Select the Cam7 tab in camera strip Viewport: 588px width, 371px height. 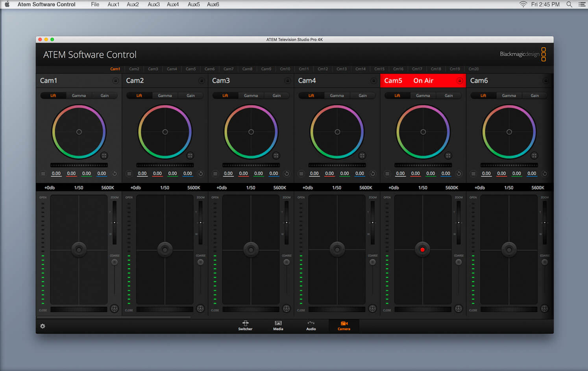pyautogui.click(x=228, y=69)
